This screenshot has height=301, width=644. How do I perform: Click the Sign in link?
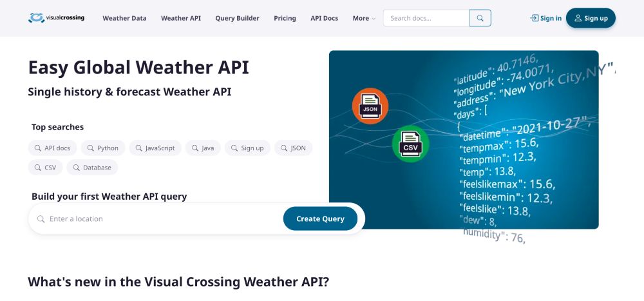[x=546, y=18]
